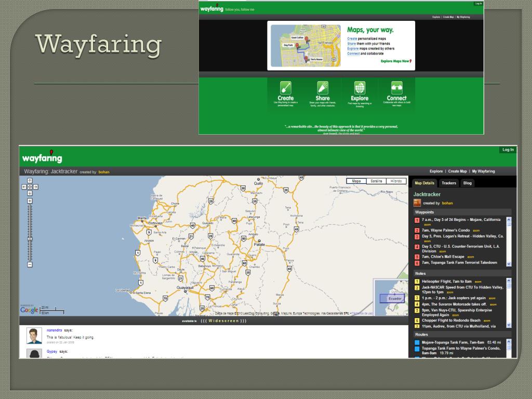Select waypoint 2 marker for Wayne Palmer's Condo
532x399 pixels.
tap(417, 231)
